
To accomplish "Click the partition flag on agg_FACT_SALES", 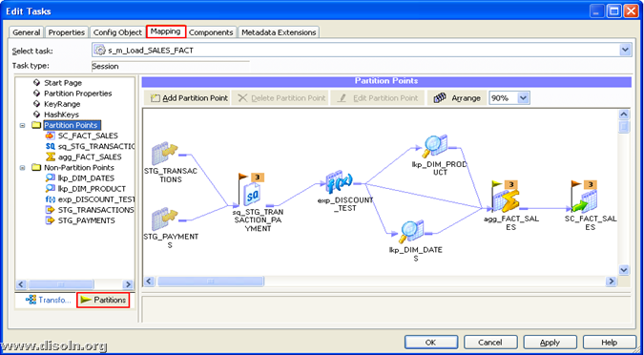I will (x=496, y=185).
